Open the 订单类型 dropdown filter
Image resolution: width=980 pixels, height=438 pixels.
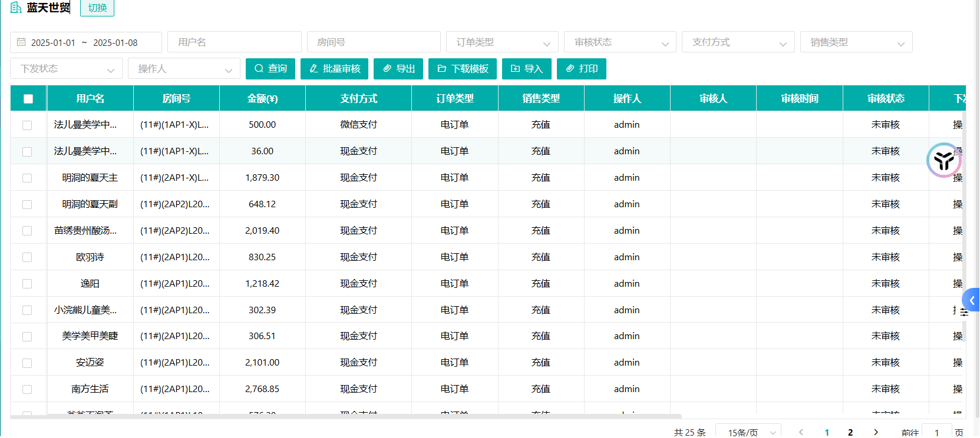pyautogui.click(x=502, y=42)
